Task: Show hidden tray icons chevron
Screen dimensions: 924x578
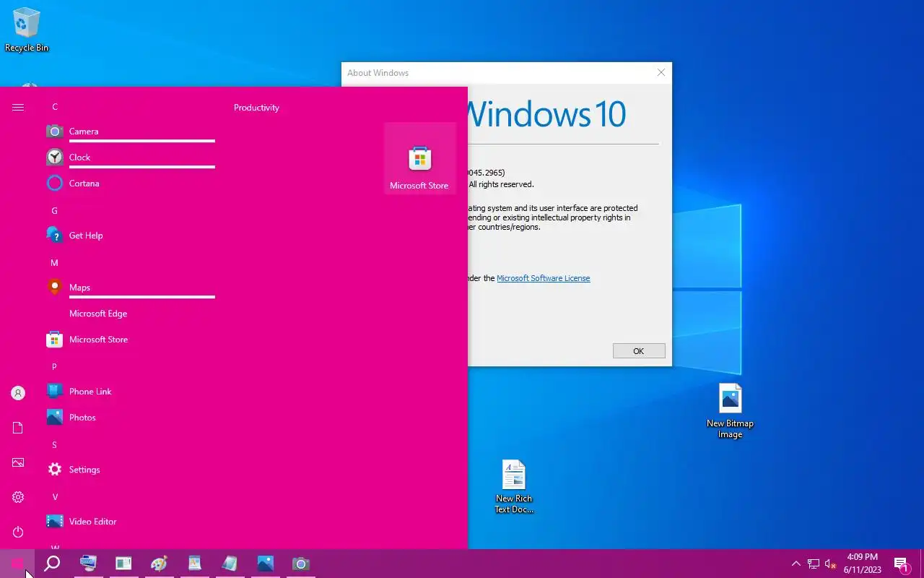Action: coord(796,564)
